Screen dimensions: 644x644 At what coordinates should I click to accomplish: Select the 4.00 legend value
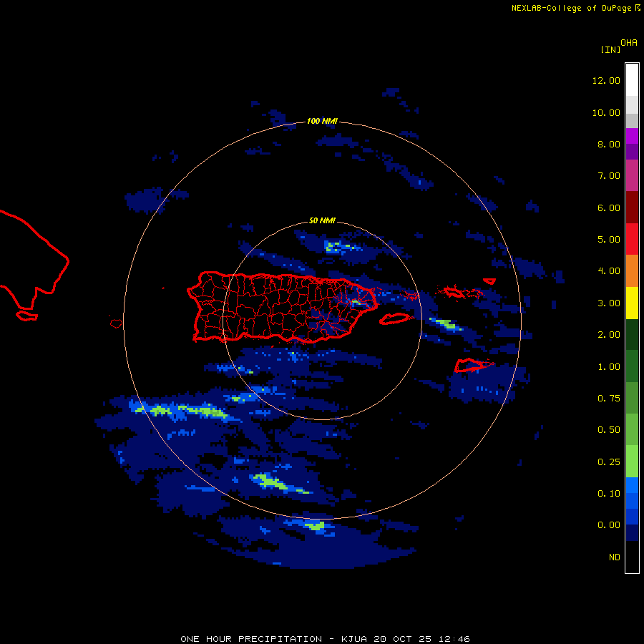coord(609,271)
